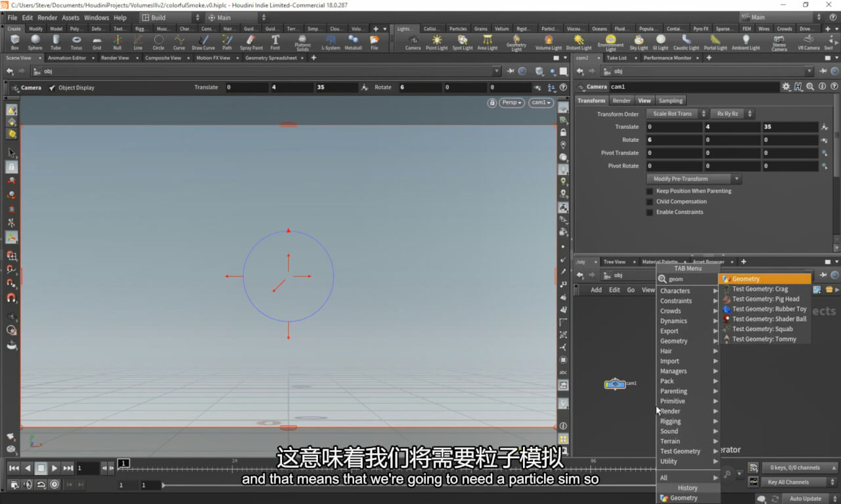This screenshot has height=504, width=841.
Task: Open the Render menu
Action: (x=47, y=18)
